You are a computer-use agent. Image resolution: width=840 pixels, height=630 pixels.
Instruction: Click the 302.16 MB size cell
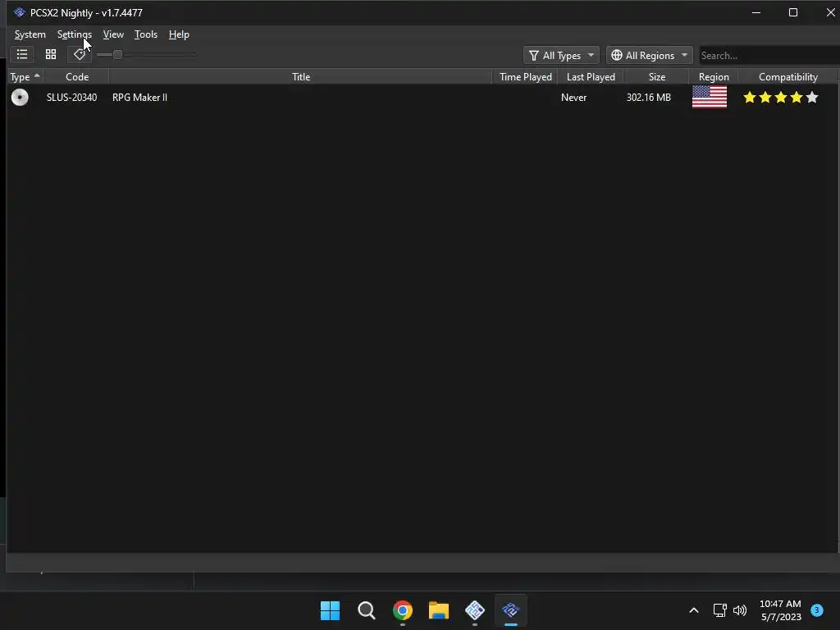click(648, 98)
